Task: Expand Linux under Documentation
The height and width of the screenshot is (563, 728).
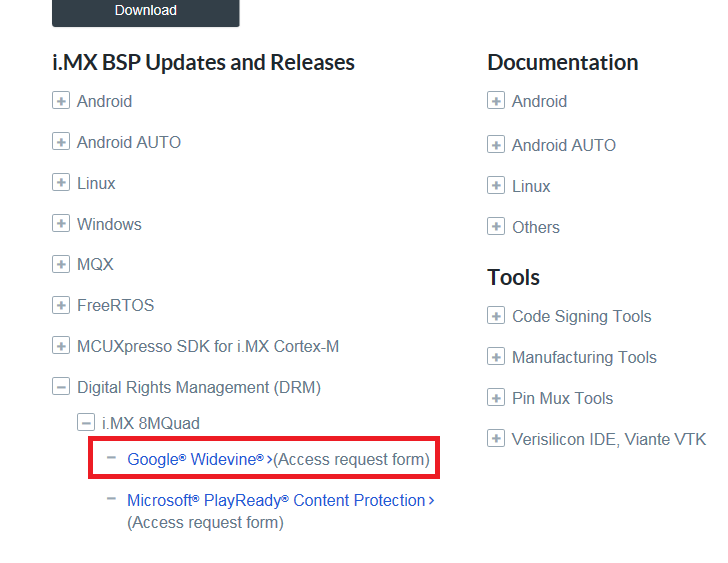Action: (x=496, y=186)
